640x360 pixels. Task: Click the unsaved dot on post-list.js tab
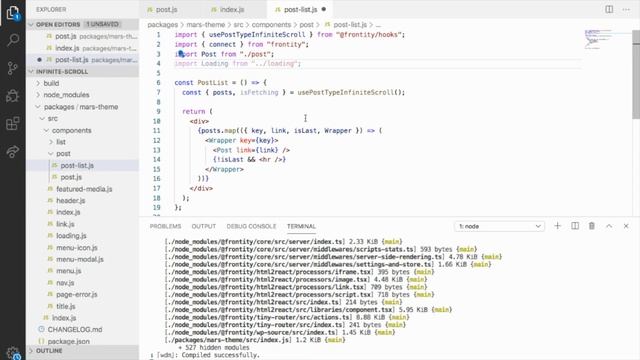tap(324, 9)
